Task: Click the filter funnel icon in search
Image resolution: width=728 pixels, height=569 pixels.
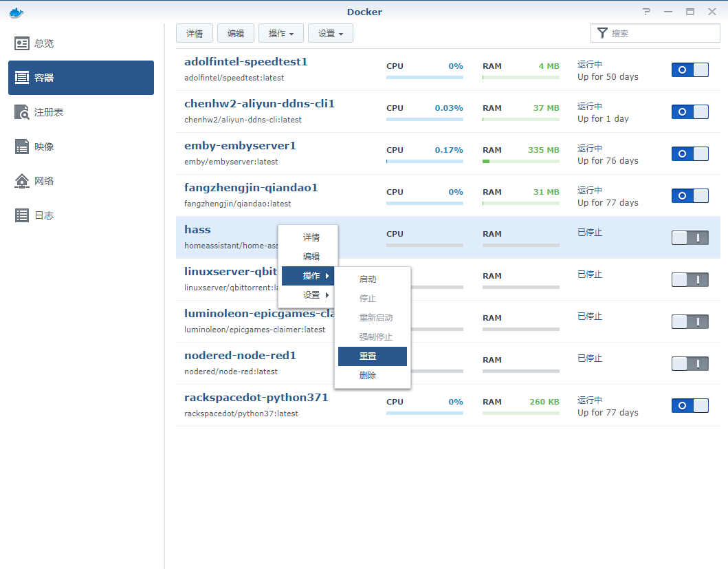Action: [602, 33]
